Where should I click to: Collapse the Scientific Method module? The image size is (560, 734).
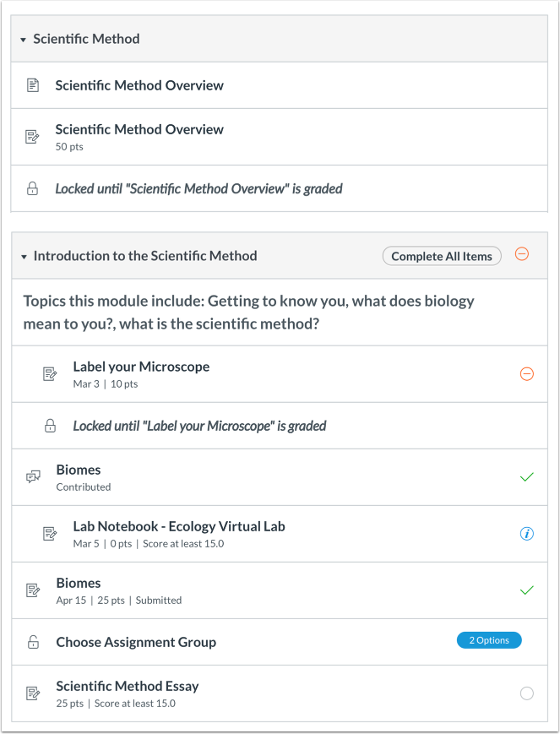pyautogui.click(x=24, y=40)
